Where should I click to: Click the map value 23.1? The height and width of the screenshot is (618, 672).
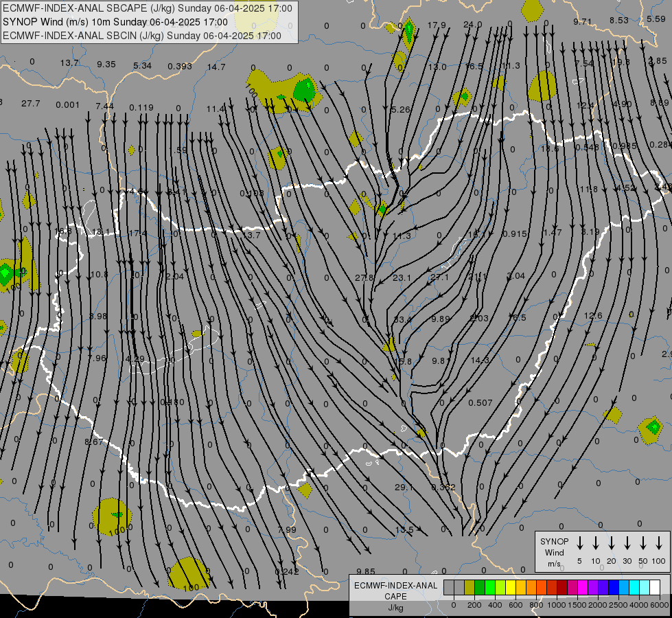[402, 278]
